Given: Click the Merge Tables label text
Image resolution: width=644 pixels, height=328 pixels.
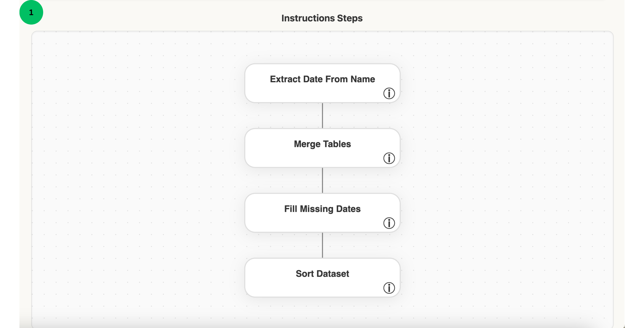Looking at the screenshot, I should (322, 144).
